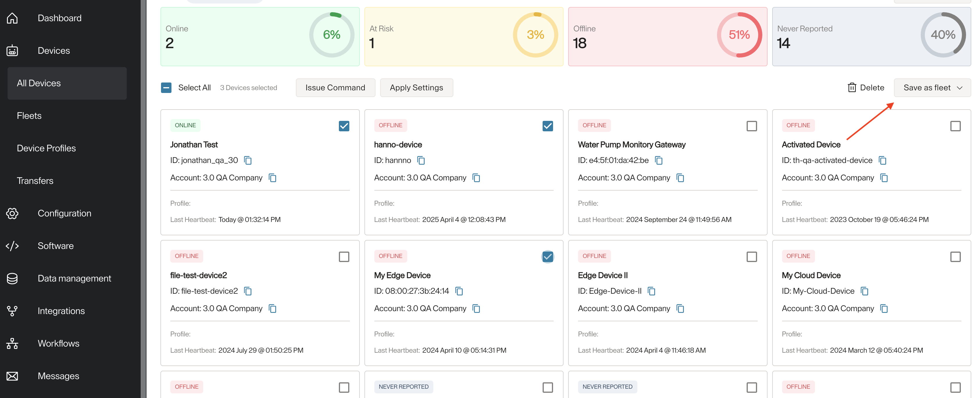Toggle the Select All checkbox

tap(166, 88)
